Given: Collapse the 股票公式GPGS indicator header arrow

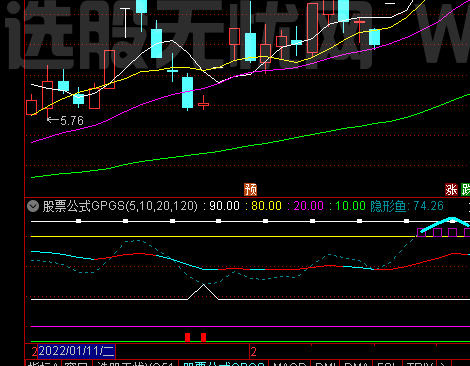Looking at the screenshot, I should [33, 206].
